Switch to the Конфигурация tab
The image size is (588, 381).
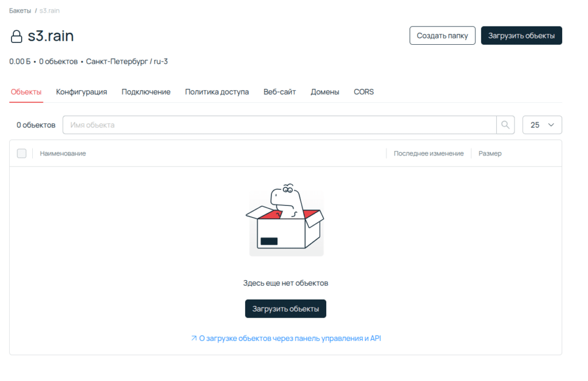point(82,92)
